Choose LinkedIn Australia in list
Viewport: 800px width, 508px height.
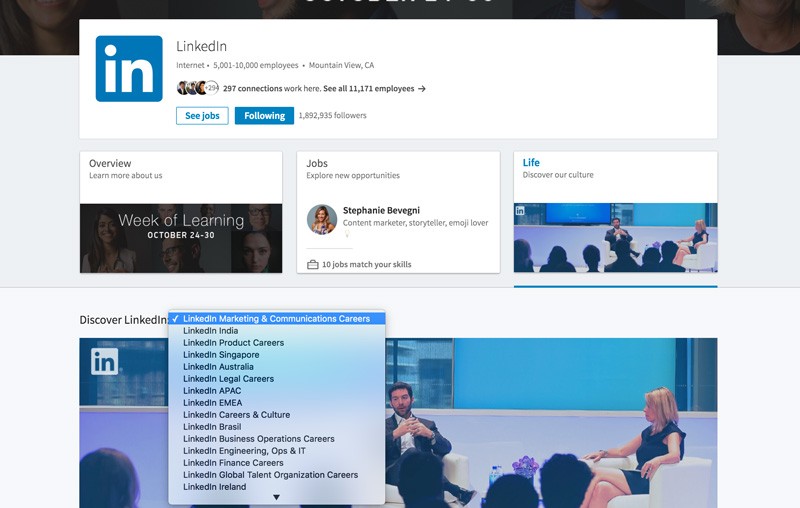click(x=277, y=367)
